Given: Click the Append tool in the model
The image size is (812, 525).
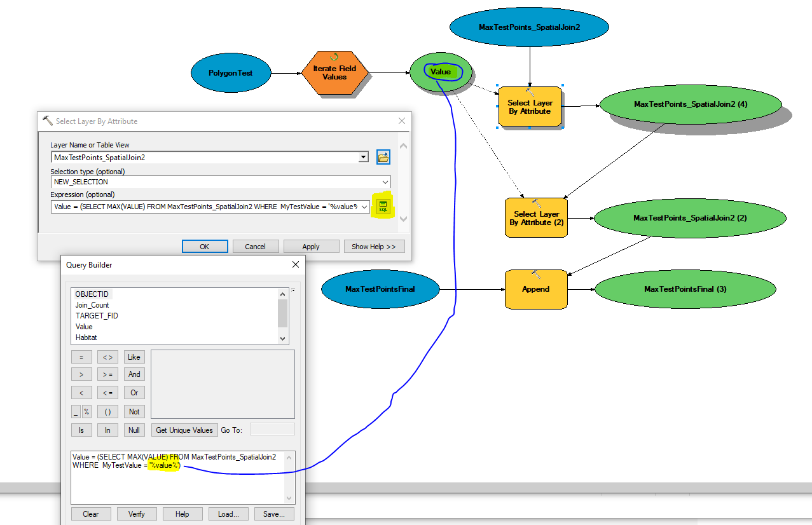Looking at the screenshot, I should point(536,289).
